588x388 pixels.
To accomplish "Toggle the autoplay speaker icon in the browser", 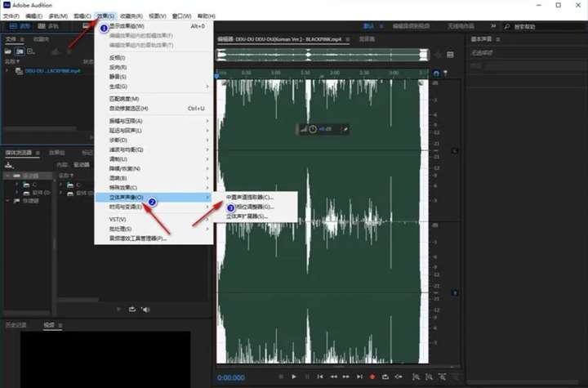I will [x=146, y=310].
